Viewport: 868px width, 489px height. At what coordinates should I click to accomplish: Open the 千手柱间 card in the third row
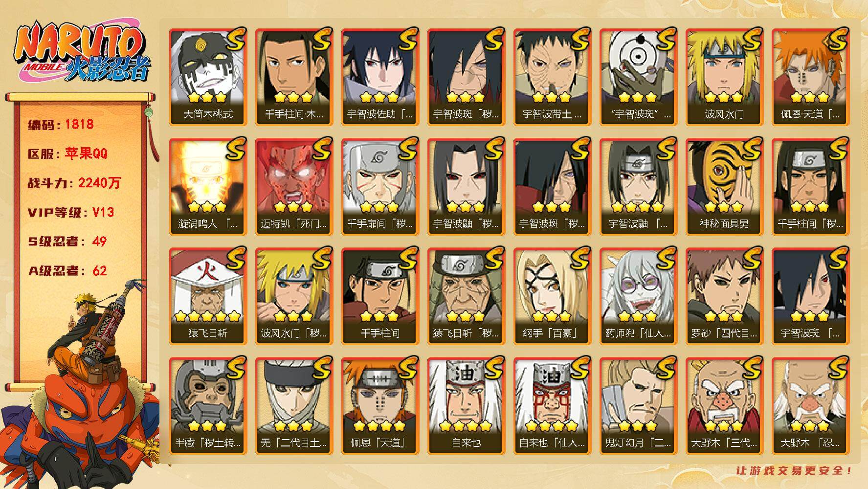[x=380, y=296]
